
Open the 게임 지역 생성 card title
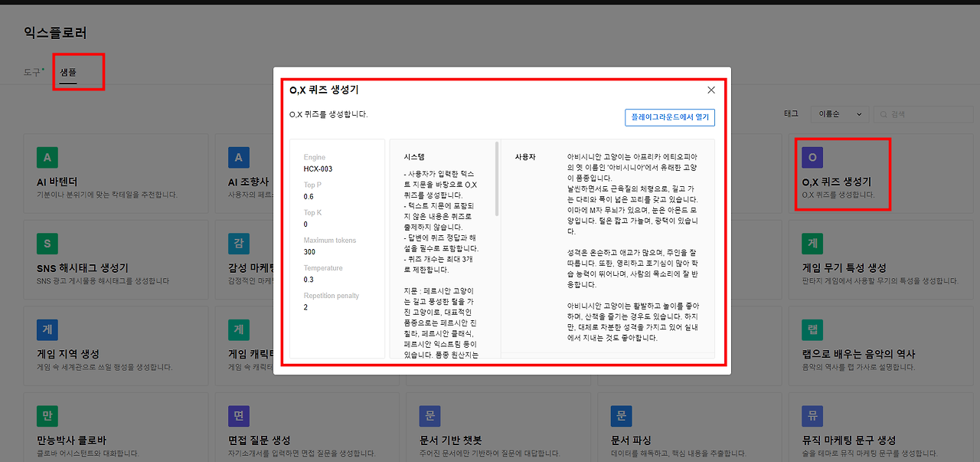68,354
